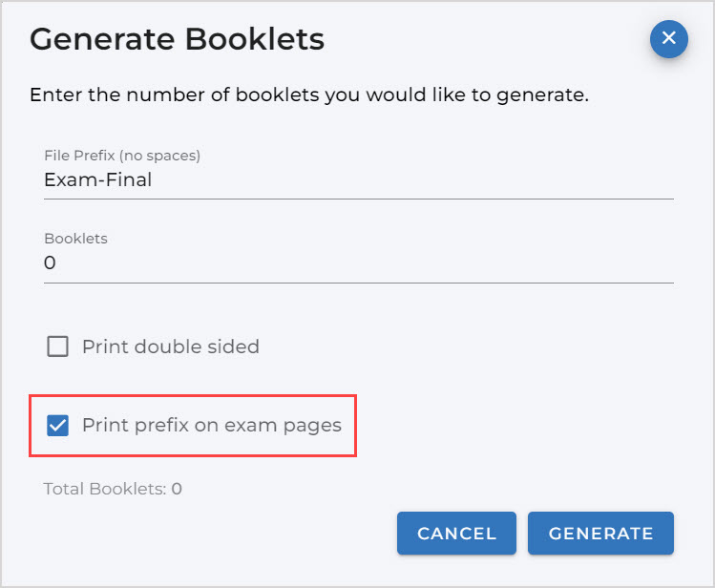Image resolution: width=715 pixels, height=588 pixels.
Task: Click the white checkmark in the blue checkbox
Action: point(58,426)
